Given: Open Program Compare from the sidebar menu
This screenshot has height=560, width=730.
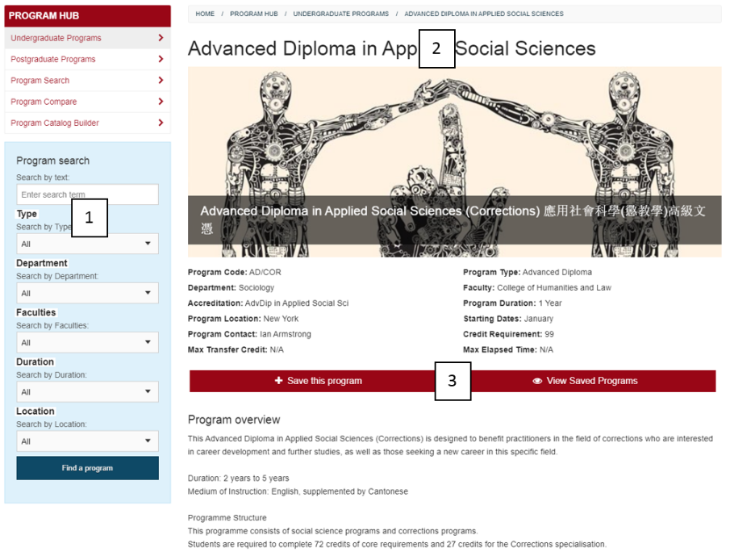Looking at the screenshot, I should pyautogui.click(x=44, y=102).
